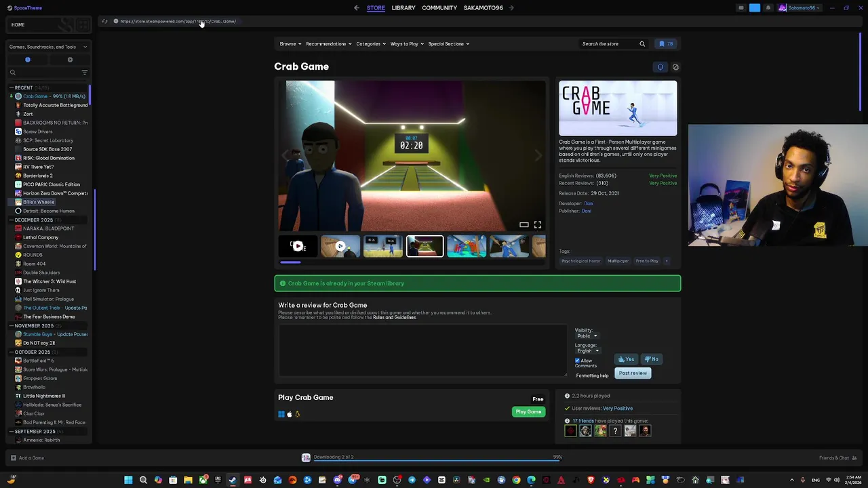Click the plus icon to add a tag
This screenshot has width=868, height=488.
pos(667,261)
